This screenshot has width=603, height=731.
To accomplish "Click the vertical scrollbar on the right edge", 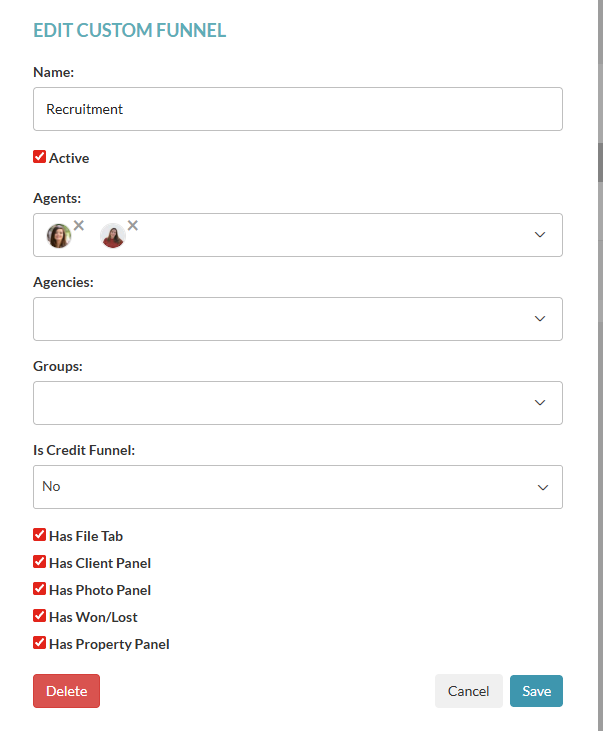I will point(599,160).
